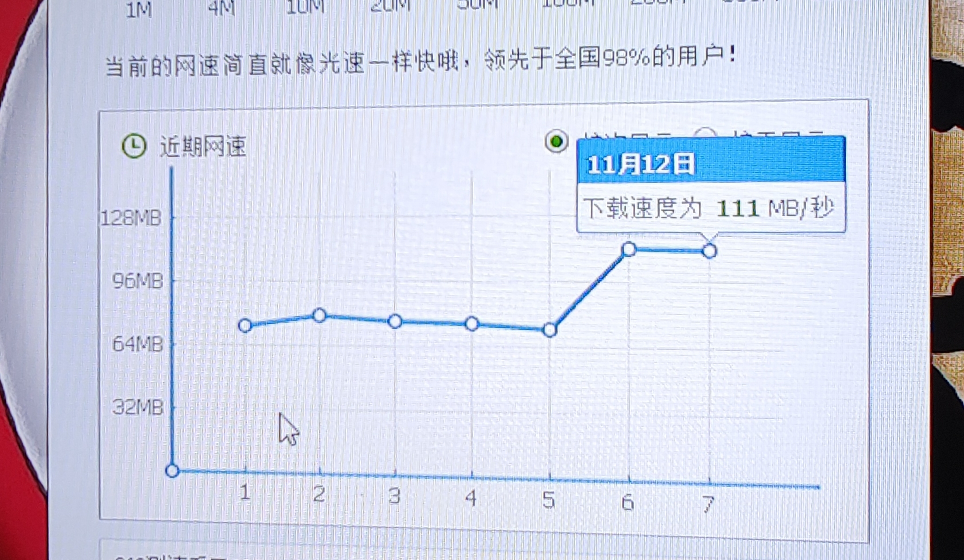This screenshot has height=560, width=964.
Task: Click the x-axis label 7
Action: pyautogui.click(x=708, y=504)
